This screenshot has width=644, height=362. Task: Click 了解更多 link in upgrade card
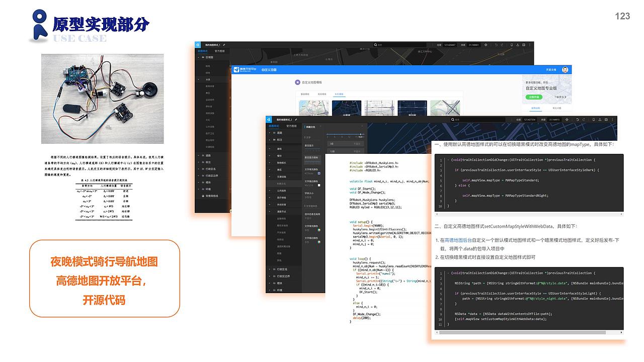click(x=560, y=97)
